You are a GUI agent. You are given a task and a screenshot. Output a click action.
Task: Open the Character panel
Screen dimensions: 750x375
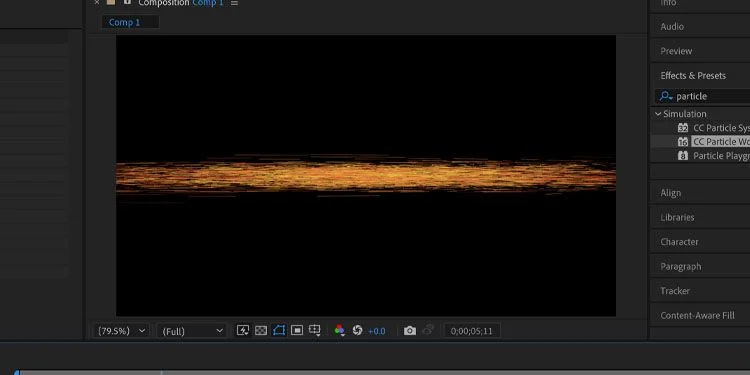point(679,242)
